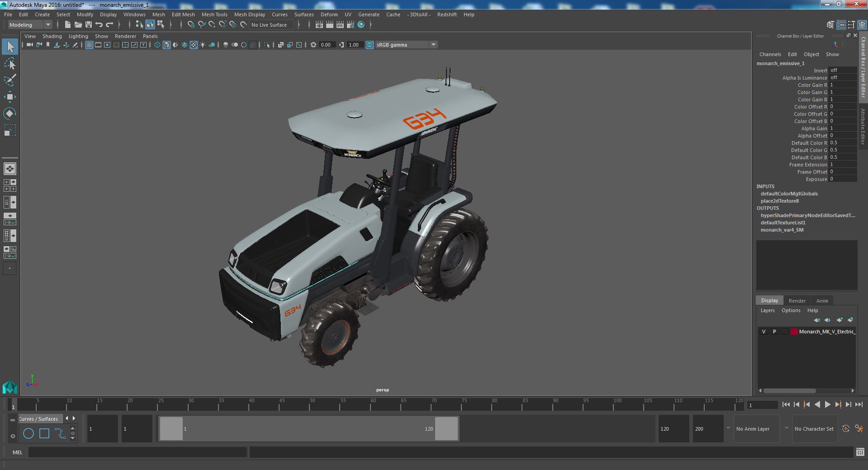
Task: Undo the last action
Action: [x=99, y=25]
